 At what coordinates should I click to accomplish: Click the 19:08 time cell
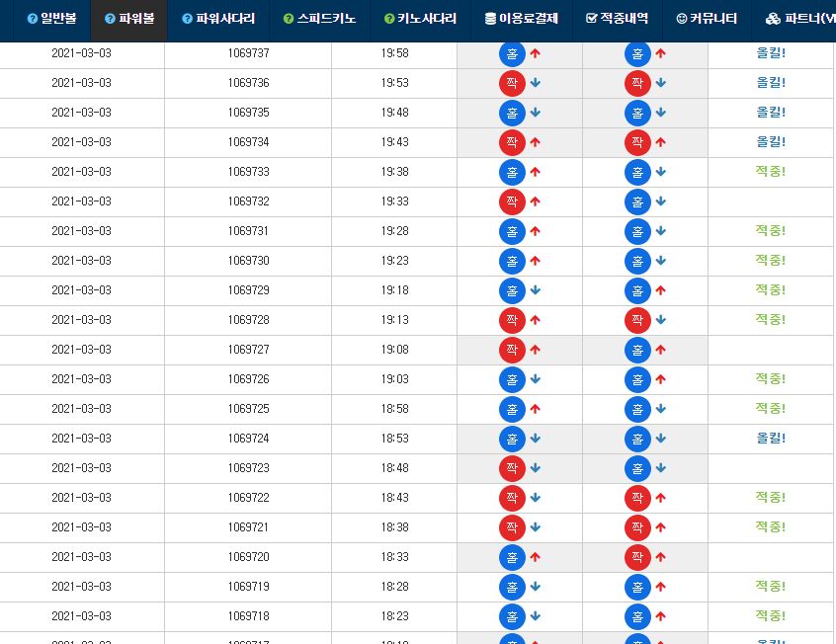tap(394, 350)
